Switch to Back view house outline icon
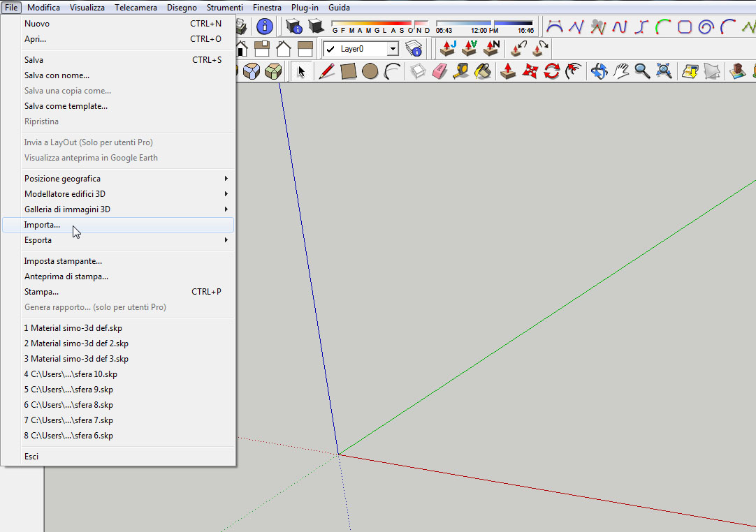This screenshot has height=532, width=756. click(x=284, y=49)
